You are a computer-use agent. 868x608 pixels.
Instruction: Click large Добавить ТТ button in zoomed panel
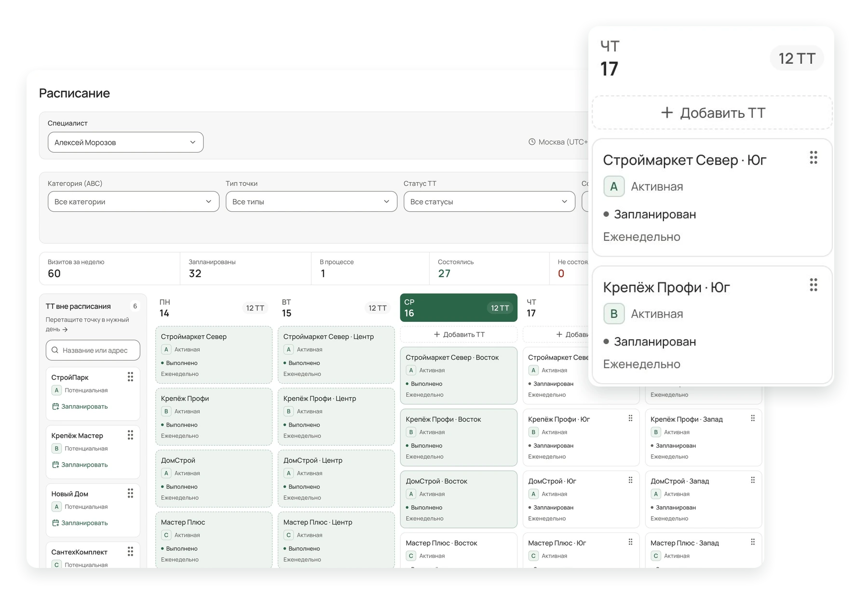pos(712,113)
